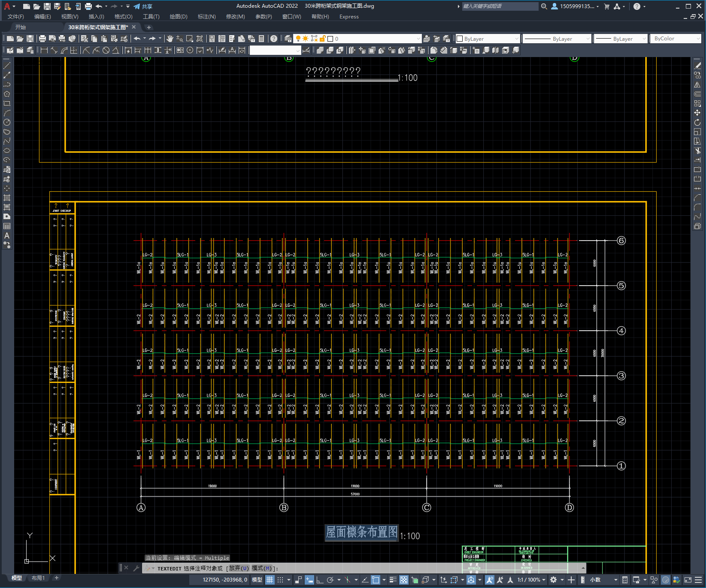706x588 pixels.
Task: Select the Circle tool in draw toolbar
Action: point(7,122)
